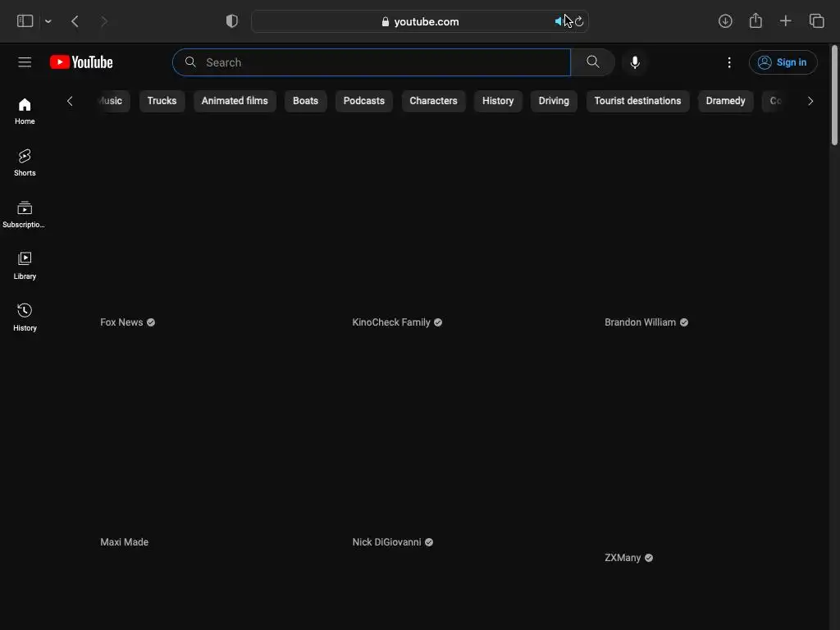Select the Tourist destinations chip
The image size is (840, 630).
[637, 101]
